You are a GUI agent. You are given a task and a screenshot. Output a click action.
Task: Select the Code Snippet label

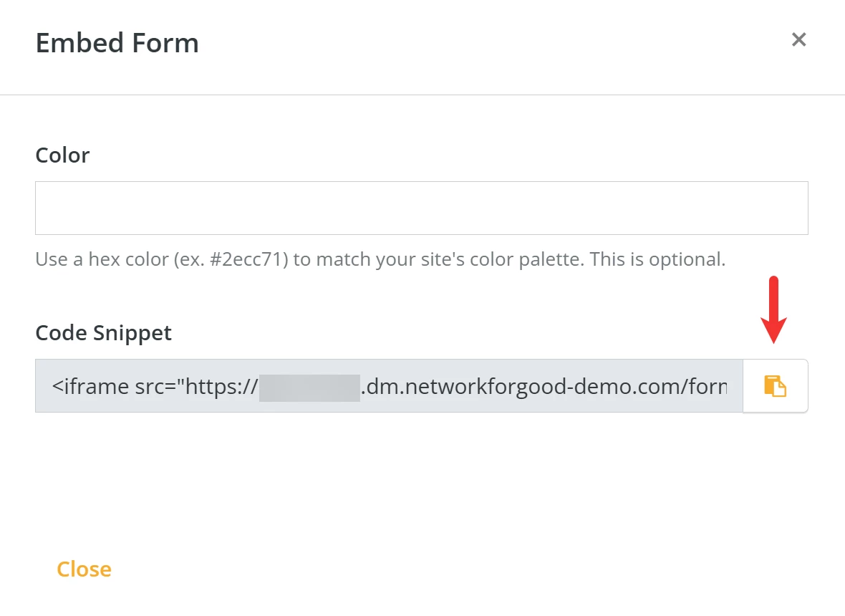(x=103, y=332)
